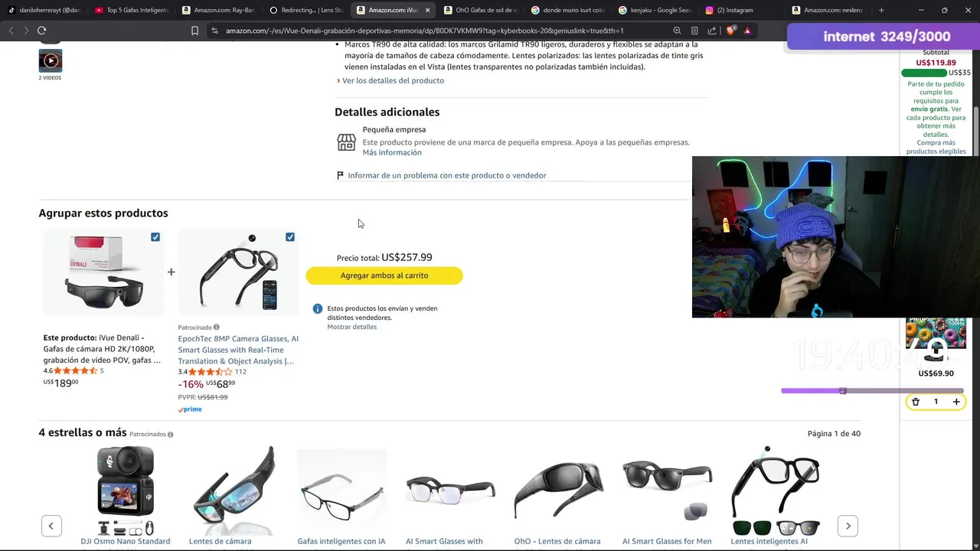This screenshot has height=551, width=980.
Task: Click the bookmark icon in the address bar
Action: point(194,31)
